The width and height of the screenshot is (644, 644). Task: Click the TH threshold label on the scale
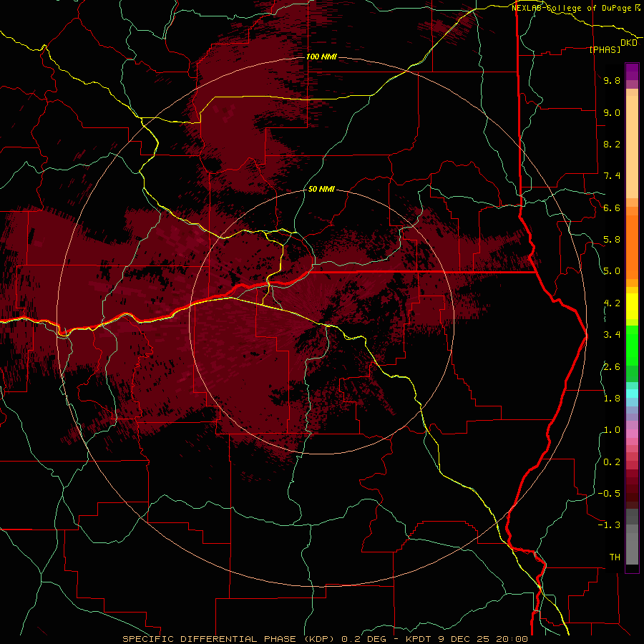coord(615,557)
